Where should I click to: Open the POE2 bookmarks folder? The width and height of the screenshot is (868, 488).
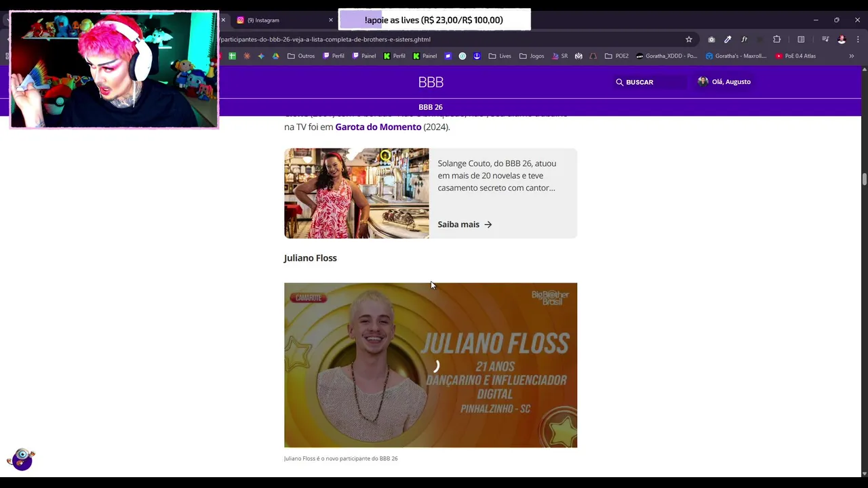point(616,56)
